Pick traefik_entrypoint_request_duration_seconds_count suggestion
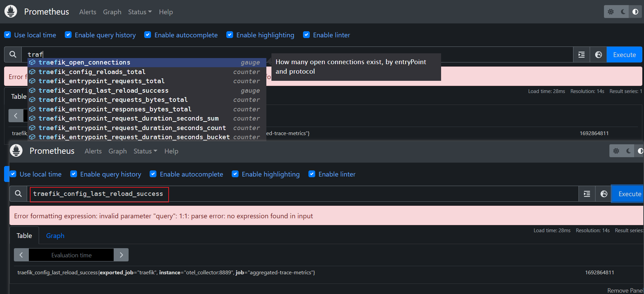The width and height of the screenshot is (644, 294). (x=147, y=128)
